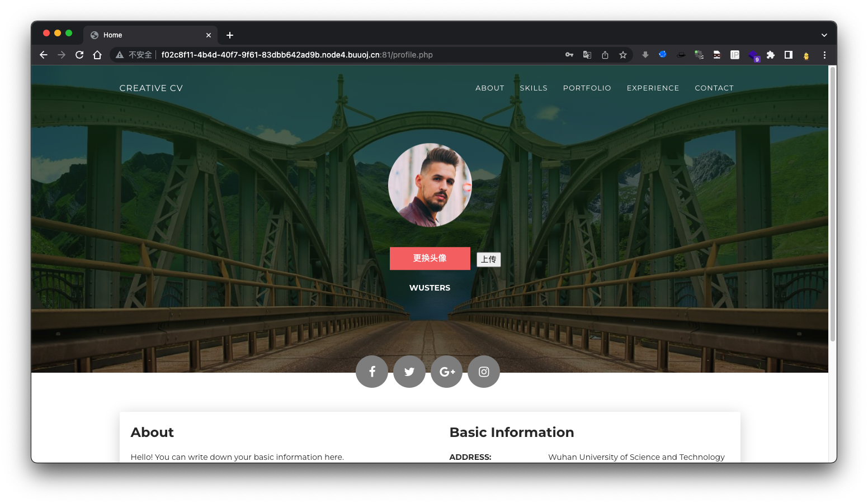The height and width of the screenshot is (504, 868).
Task: Open the Twitter social link
Action: coord(409,372)
